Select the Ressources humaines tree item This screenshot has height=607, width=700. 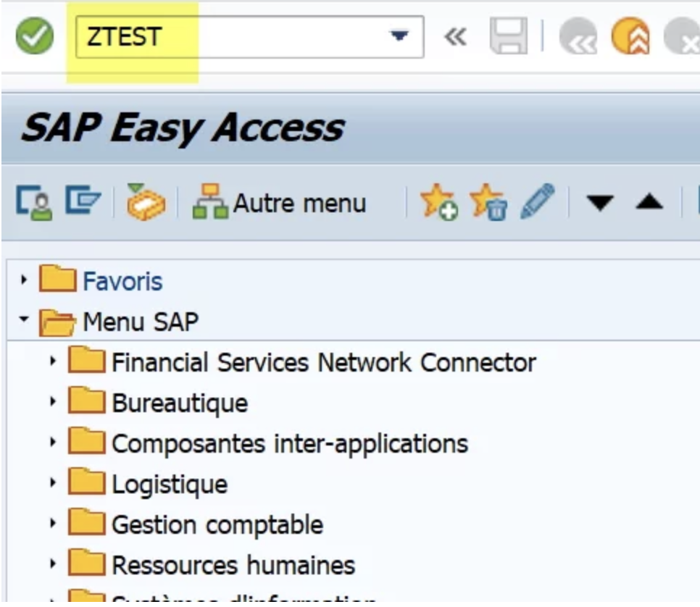[x=233, y=564]
